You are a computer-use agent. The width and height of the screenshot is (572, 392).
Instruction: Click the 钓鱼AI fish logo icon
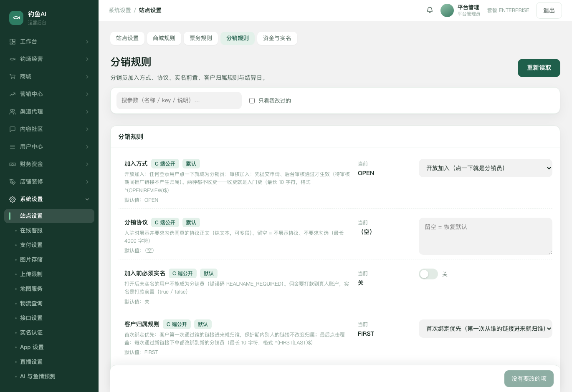click(x=16, y=18)
